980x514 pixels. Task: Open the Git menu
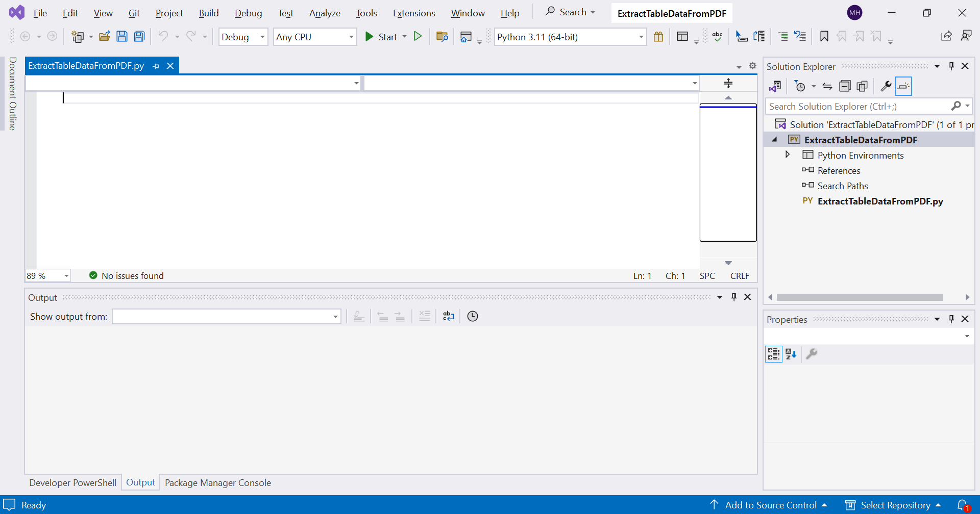[x=134, y=13]
